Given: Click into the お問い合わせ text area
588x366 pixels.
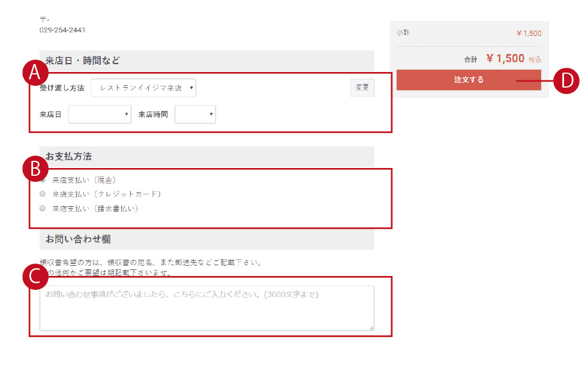Looking at the screenshot, I should pyautogui.click(x=207, y=308).
